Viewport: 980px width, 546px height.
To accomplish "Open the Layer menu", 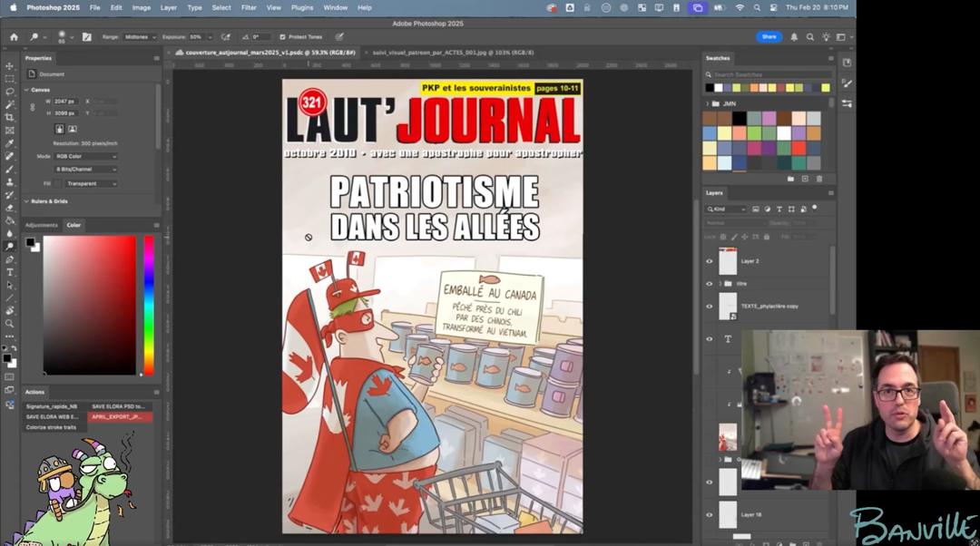I will 168,7.
